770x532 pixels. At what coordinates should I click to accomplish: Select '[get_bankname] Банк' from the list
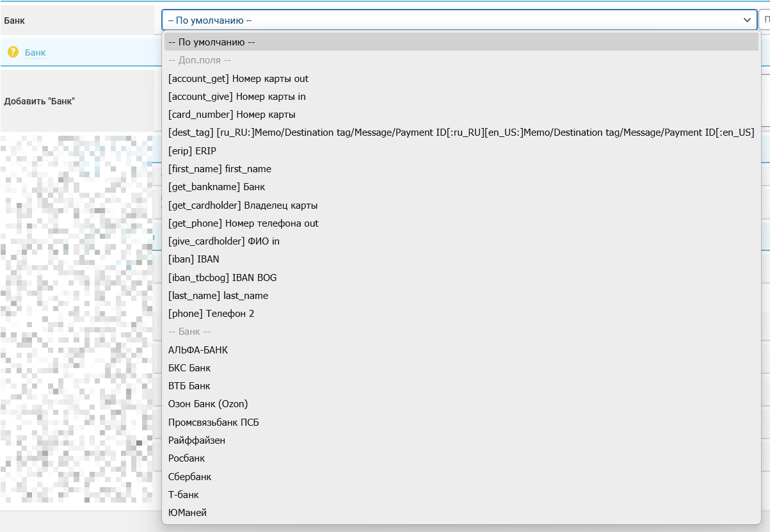point(216,187)
